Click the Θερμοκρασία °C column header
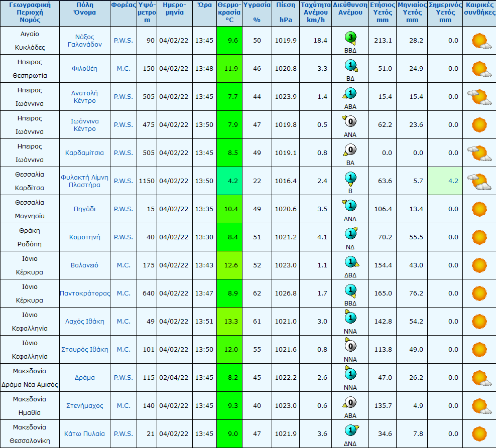 pos(229,13)
